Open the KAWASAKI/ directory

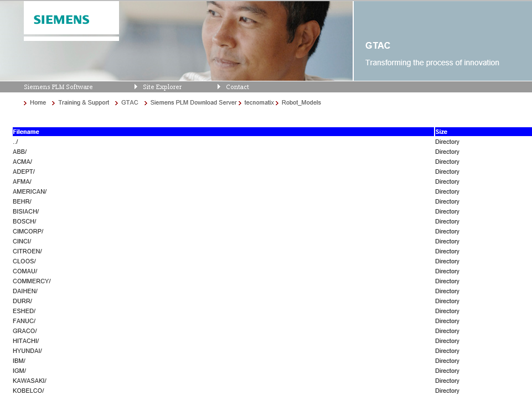click(x=29, y=381)
